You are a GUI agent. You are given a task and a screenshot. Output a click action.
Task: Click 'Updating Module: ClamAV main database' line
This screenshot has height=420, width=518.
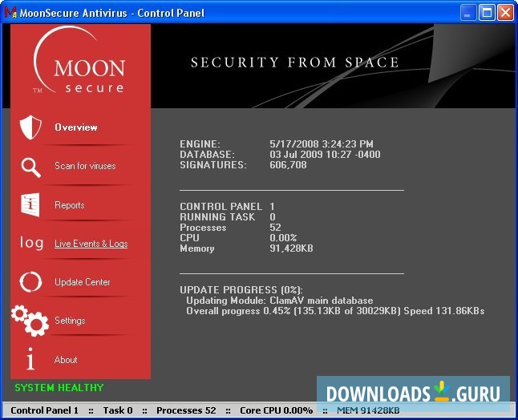click(280, 301)
